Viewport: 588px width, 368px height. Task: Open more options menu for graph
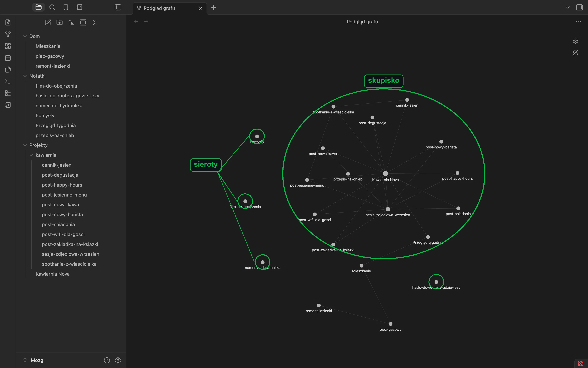coord(578,22)
